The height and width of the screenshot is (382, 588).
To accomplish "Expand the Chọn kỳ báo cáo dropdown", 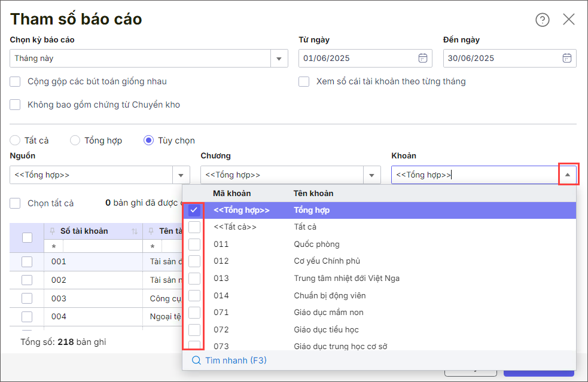I will (279, 59).
